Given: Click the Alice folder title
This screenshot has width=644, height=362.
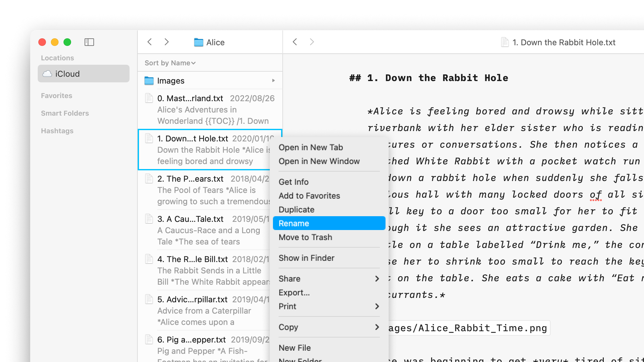Looking at the screenshot, I should [215, 42].
